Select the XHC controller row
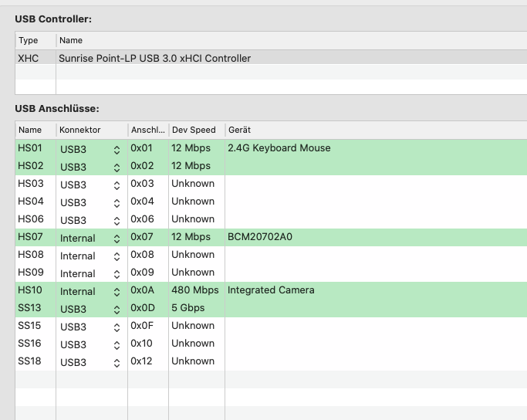This screenshot has width=527, height=420. click(x=154, y=58)
